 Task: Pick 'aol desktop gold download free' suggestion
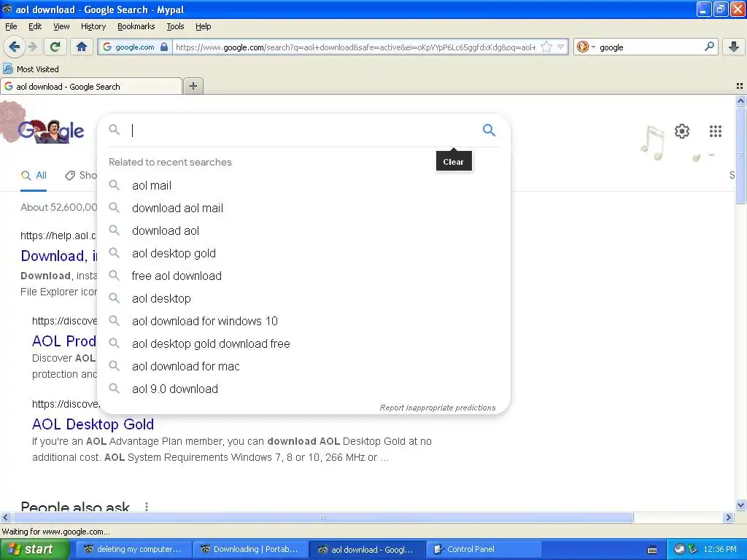pos(303,344)
